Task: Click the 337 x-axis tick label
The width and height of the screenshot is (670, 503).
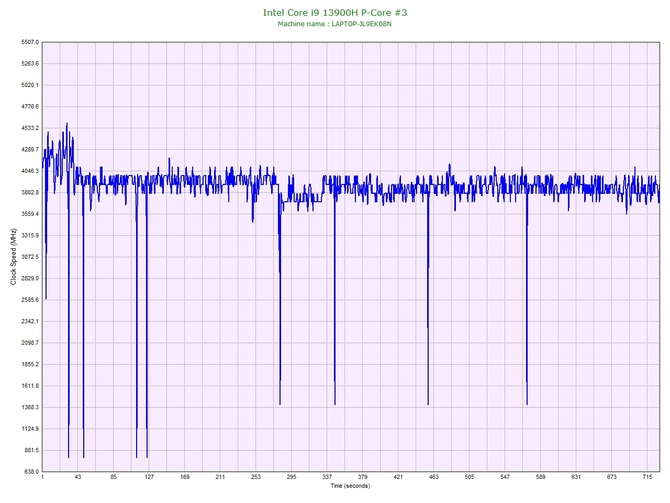Action: coord(327,477)
